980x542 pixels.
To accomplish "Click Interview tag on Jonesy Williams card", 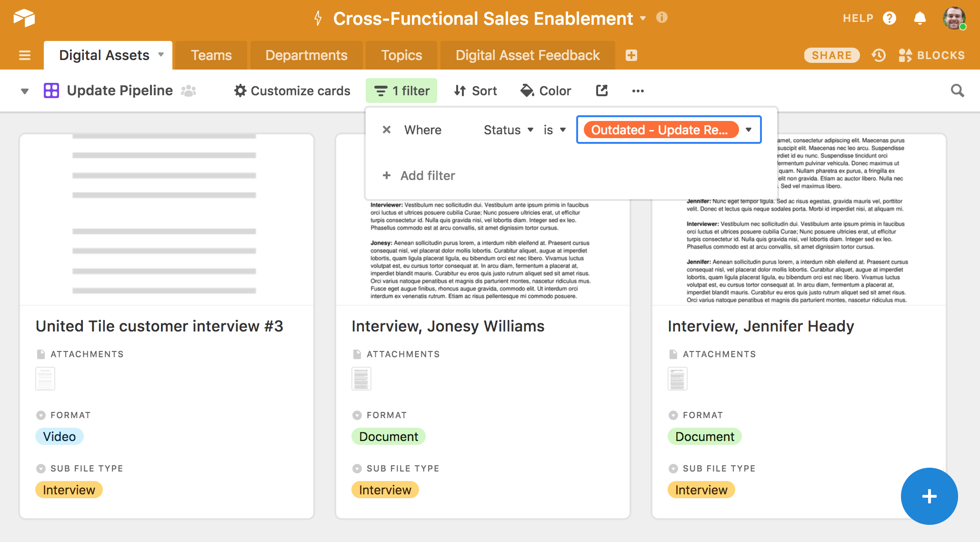I will (385, 490).
